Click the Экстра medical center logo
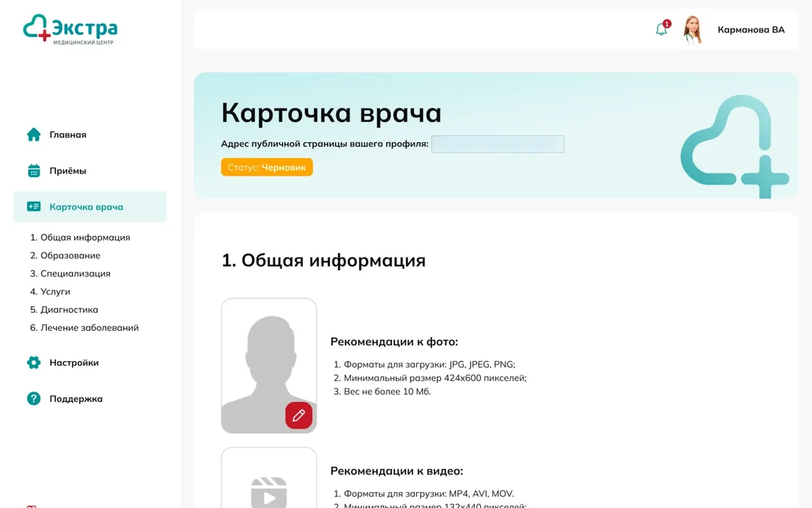Viewport: 812px width, 508px height. coord(70,29)
